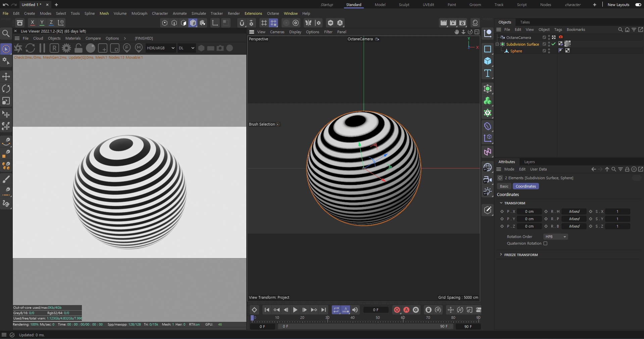Click the green cloner MoGraph icon

click(488, 101)
